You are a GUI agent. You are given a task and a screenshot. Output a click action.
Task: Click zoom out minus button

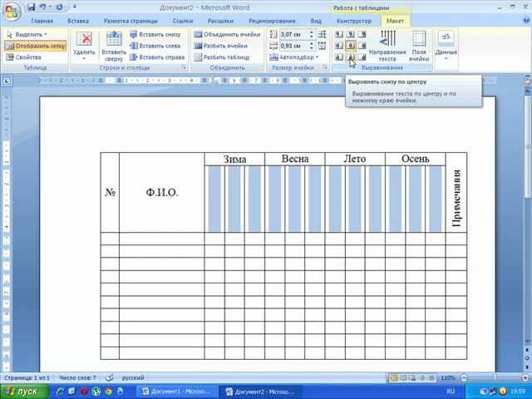(x=464, y=377)
